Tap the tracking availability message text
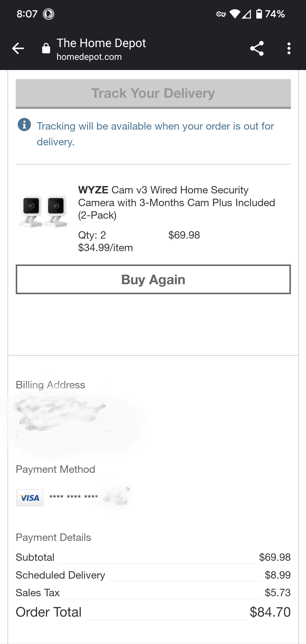 (155, 134)
